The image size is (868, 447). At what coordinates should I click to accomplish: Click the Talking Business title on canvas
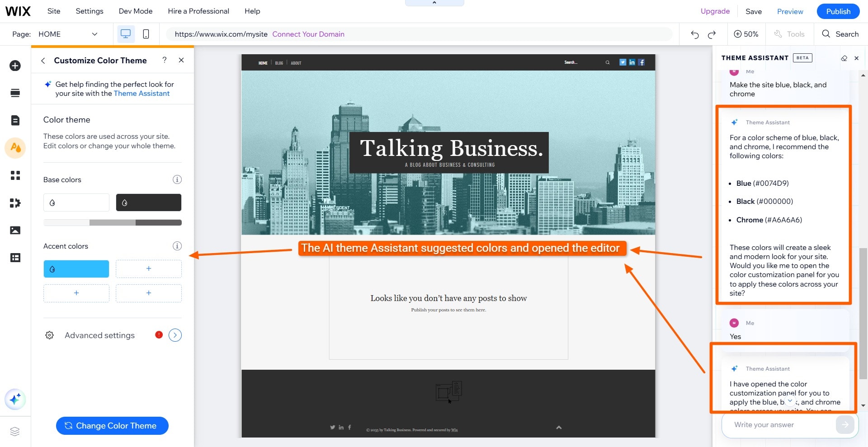pyautogui.click(x=452, y=148)
